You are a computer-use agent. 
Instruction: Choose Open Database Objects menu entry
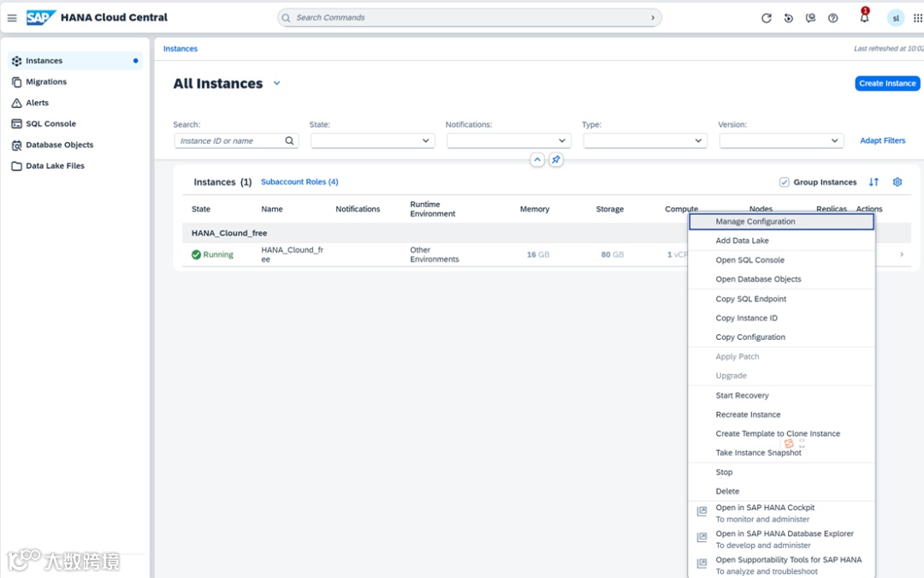781,279
